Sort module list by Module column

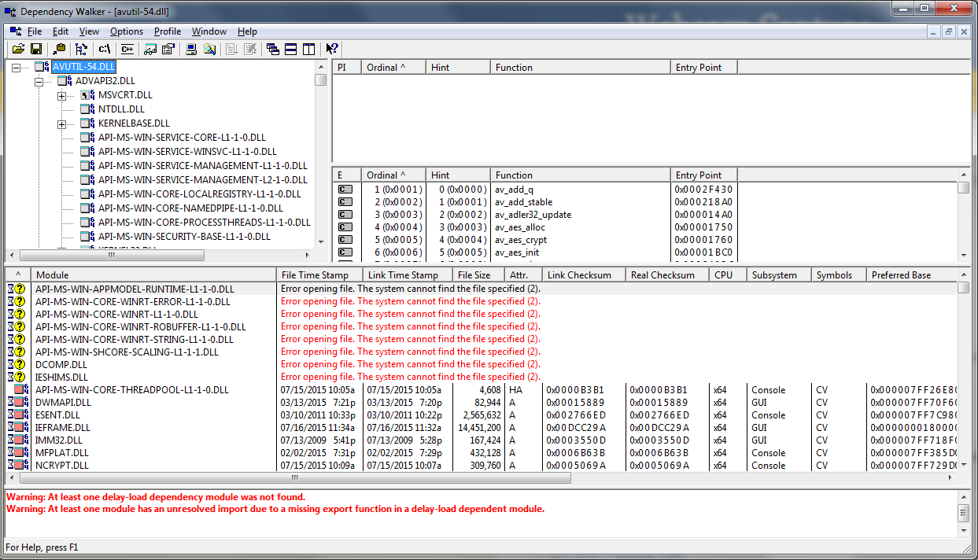155,275
